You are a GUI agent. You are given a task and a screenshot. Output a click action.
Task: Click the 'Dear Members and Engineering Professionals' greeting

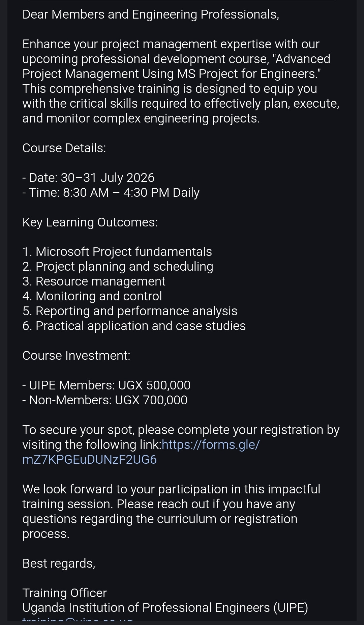point(151,15)
